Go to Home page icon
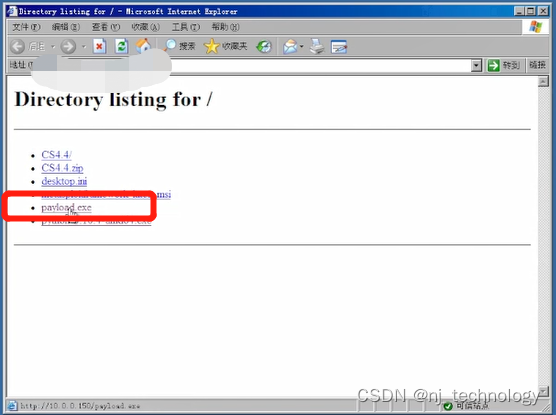 [x=143, y=46]
